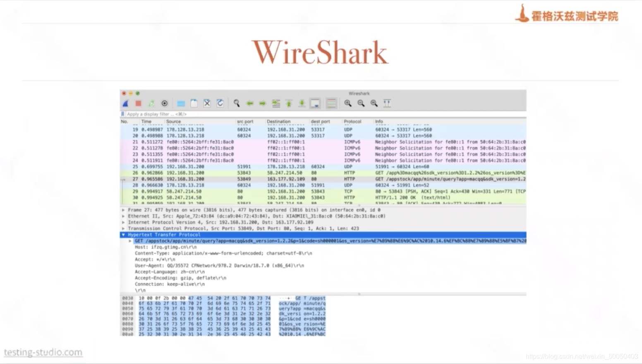Jump to the first packet icon
This screenshot has height=364, width=642.
click(x=289, y=103)
